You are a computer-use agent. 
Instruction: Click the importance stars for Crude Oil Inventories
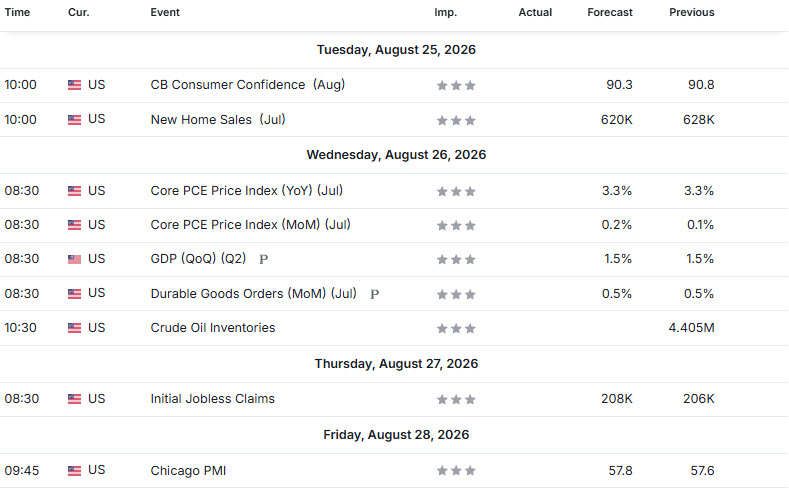point(456,328)
